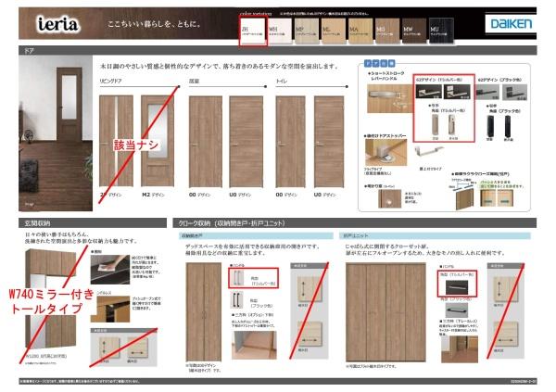Select the silver square handle for 収納開き戸
Image resolution: width=556 pixels, height=392 pixels.
pos(237,278)
